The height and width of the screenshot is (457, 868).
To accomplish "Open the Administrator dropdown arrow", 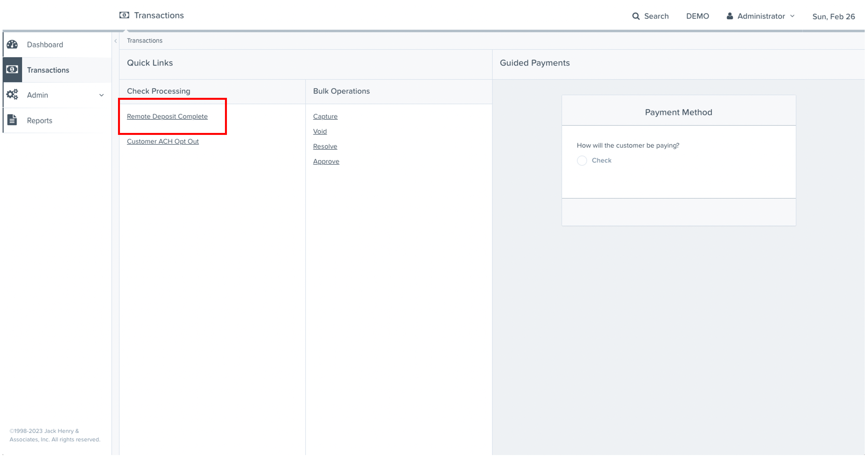I will 792,16.
